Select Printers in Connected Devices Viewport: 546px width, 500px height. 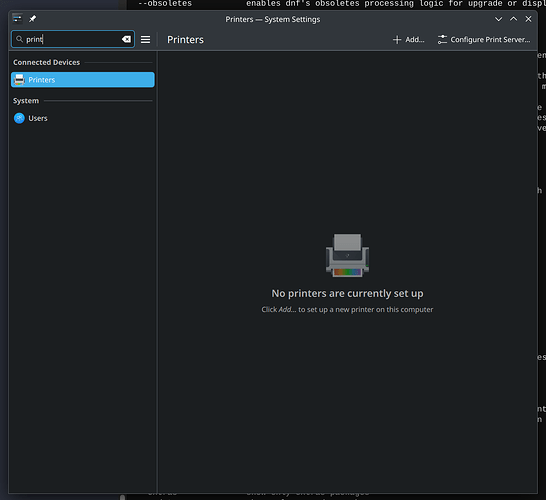point(83,80)
